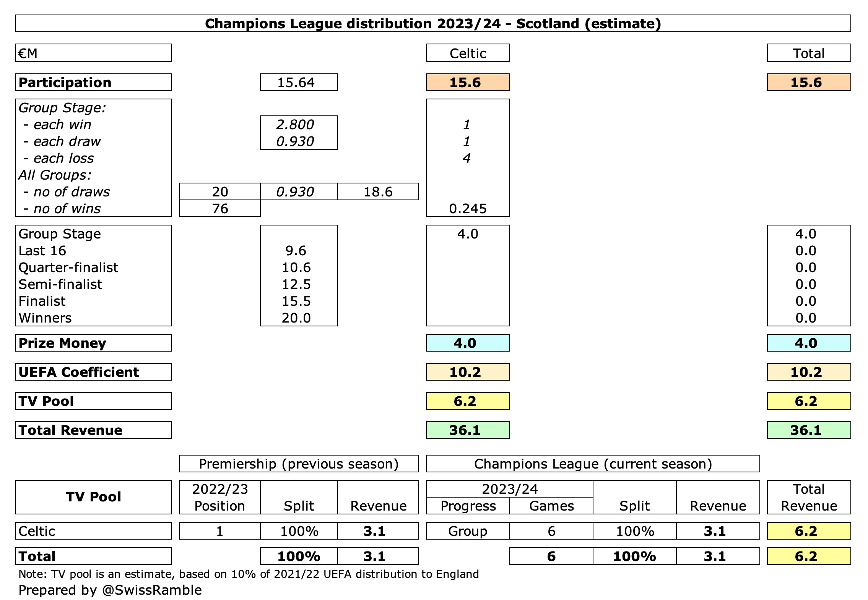Click the Total column header at top
Viewport: 868px width, 600px height.
809,53
